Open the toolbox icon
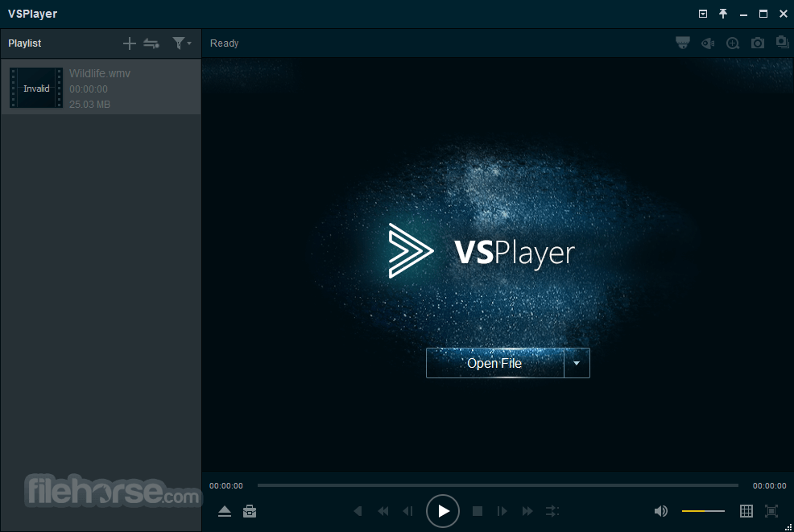This screenshot has width=794, height=532. click(250, 511)
